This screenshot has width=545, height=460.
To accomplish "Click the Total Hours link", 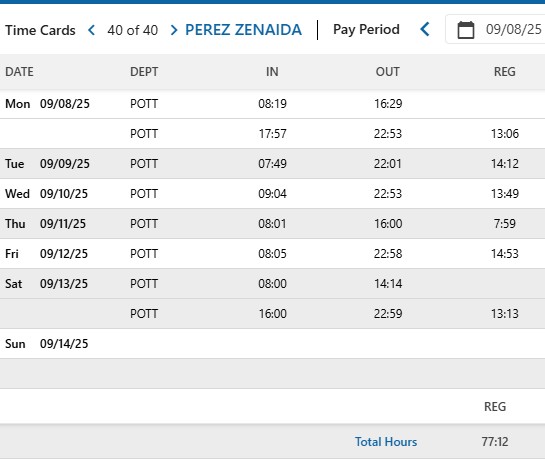I will 386,442.
